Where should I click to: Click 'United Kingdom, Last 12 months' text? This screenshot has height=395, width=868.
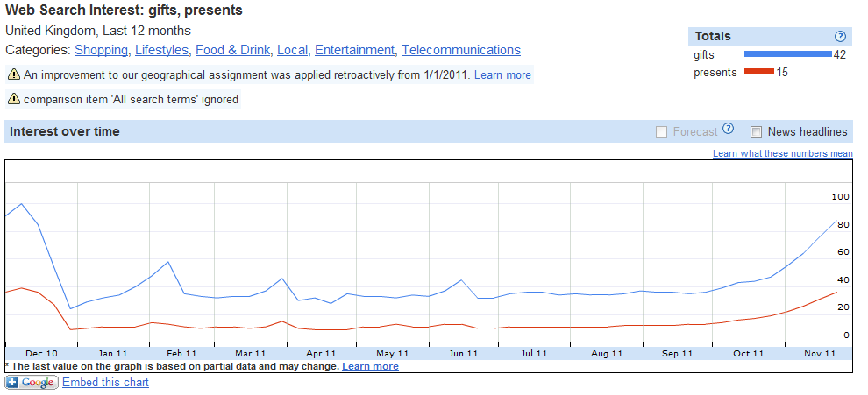tap(98, 31)
